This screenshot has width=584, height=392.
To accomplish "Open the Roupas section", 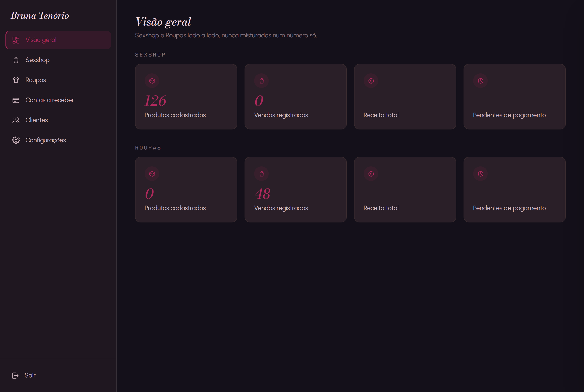I will (58, 80).
